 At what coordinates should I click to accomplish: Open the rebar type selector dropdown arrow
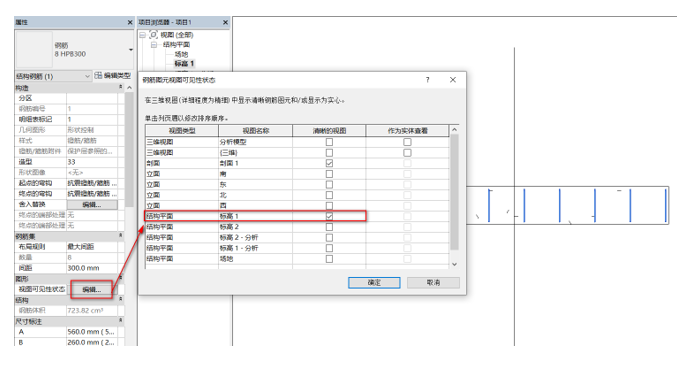tap(130, 50)
